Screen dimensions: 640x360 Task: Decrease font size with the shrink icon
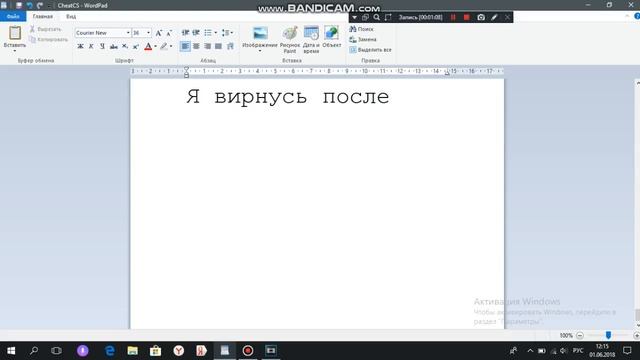click(x=169, y=33)
